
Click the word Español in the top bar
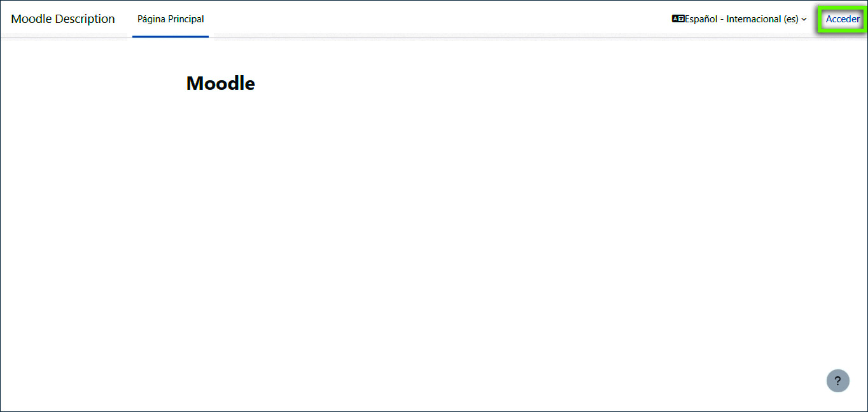[701, 19]
